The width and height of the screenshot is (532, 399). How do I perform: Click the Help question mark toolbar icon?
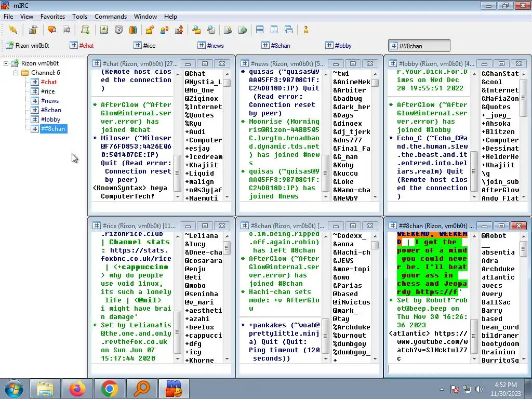305,30
